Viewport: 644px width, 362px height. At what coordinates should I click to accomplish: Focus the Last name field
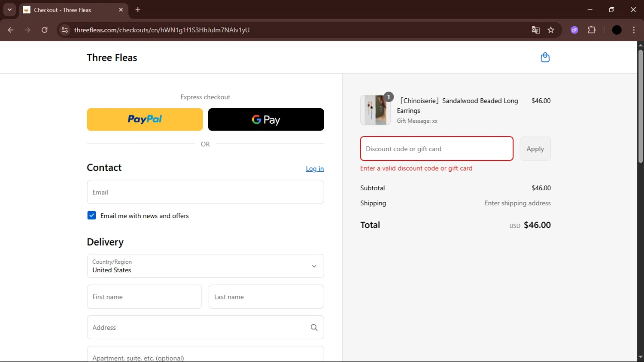(x=266, y=297)
